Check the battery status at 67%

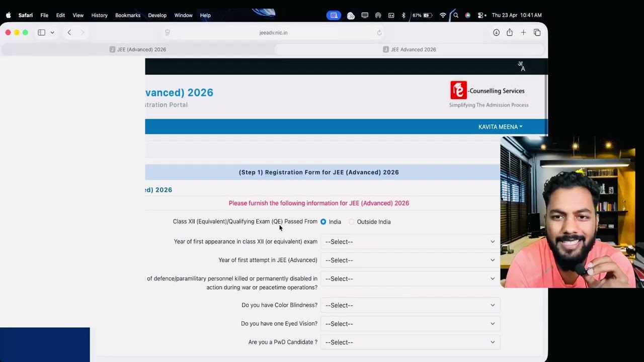[422, 15]
